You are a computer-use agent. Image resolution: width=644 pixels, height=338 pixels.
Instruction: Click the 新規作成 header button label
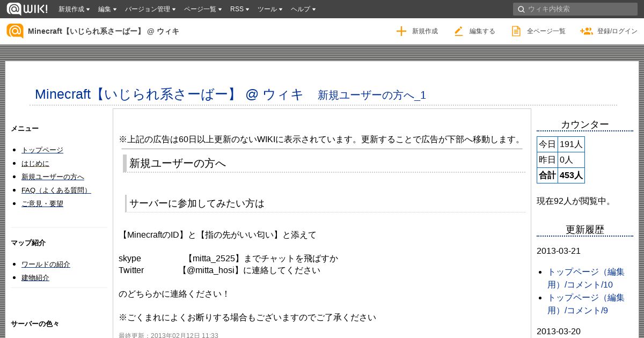[425, 31]
